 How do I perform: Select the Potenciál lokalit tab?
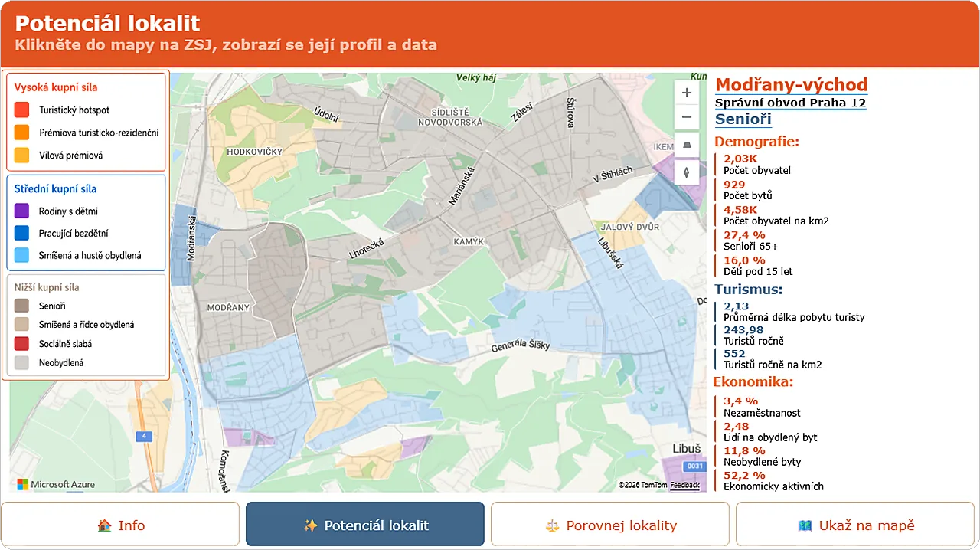pos(365,525)
